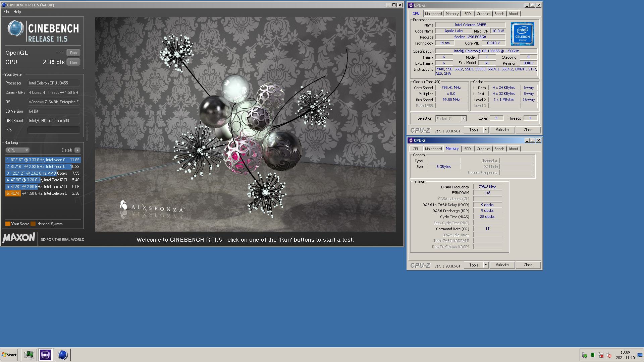Click the memory Size value 8 GBytes

[443, 167]
